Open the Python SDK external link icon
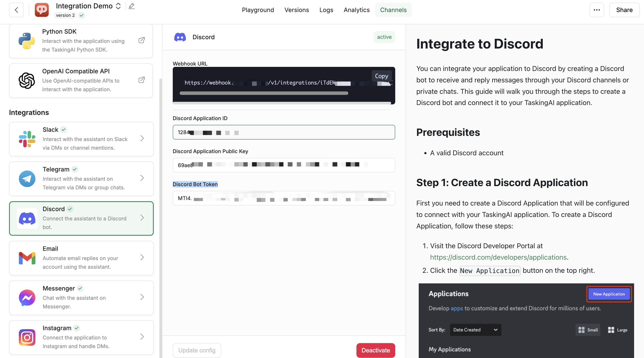The width and height of the screenshot is (644, 358). 142,40
